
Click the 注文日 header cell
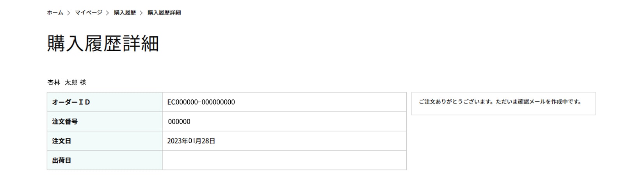point(105,141)
